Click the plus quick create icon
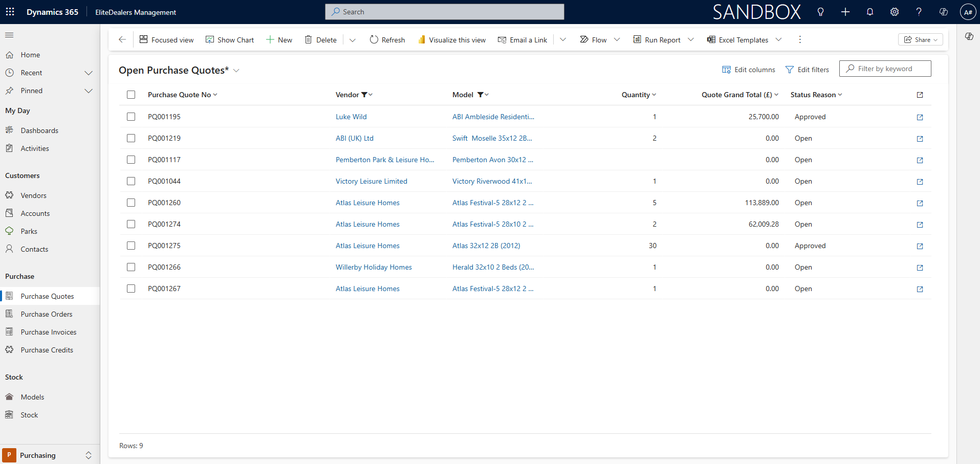980x464 pixels. point(845,12)
